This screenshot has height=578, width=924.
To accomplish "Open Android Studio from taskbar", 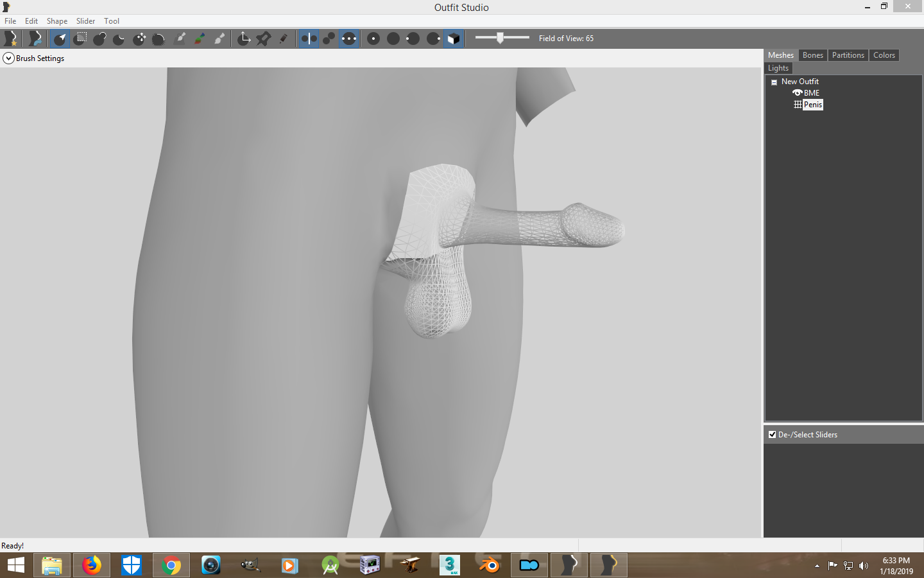I will pyautogui.click(x=330, y=565).
